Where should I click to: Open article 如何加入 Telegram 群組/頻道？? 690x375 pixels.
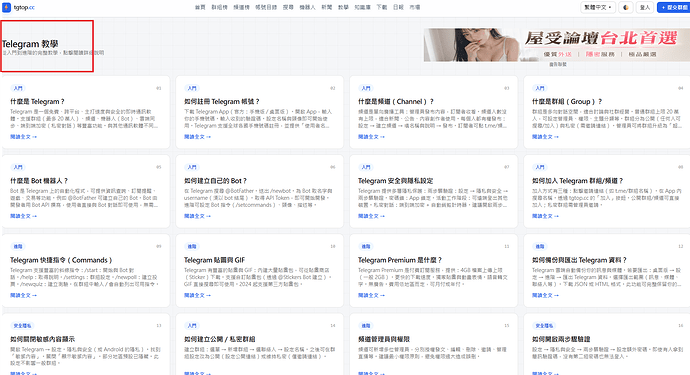click(577, 181)
